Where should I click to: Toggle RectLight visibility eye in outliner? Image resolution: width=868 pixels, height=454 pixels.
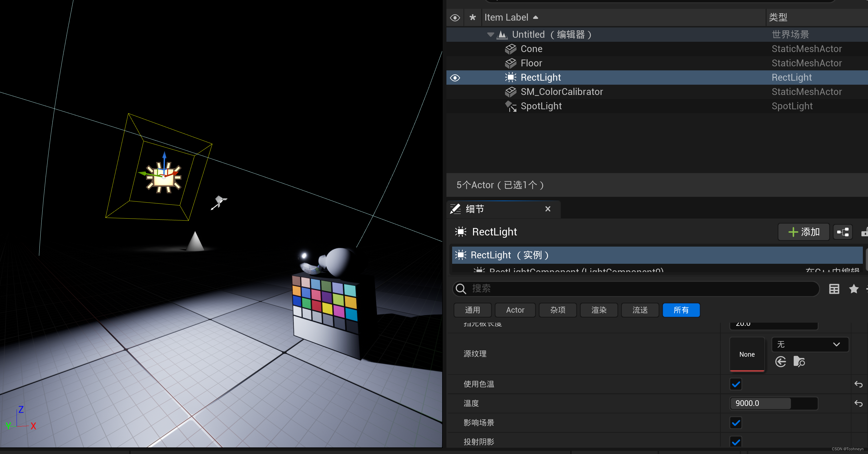click(455, 78)
